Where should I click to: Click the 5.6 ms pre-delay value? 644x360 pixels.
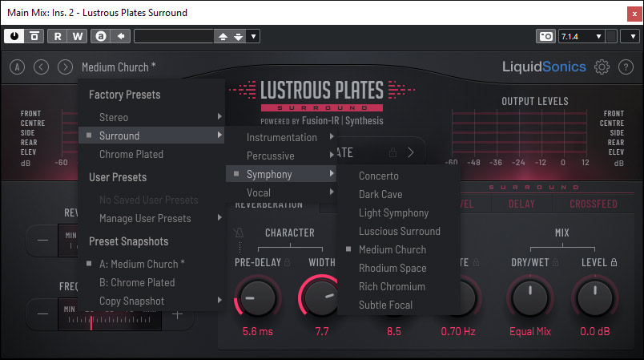tap(257, 331)
